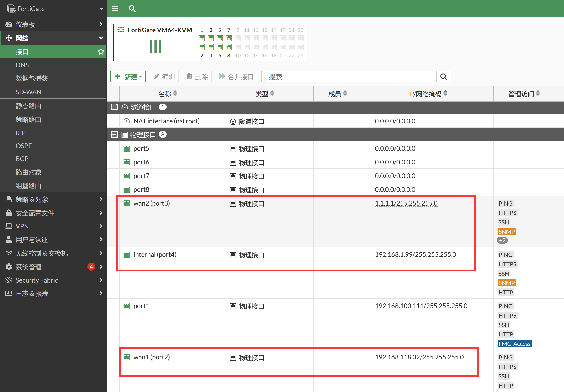Click the hamburger menu icon in top bar
This screenshot has width=564, height=392.
point(115,9)
